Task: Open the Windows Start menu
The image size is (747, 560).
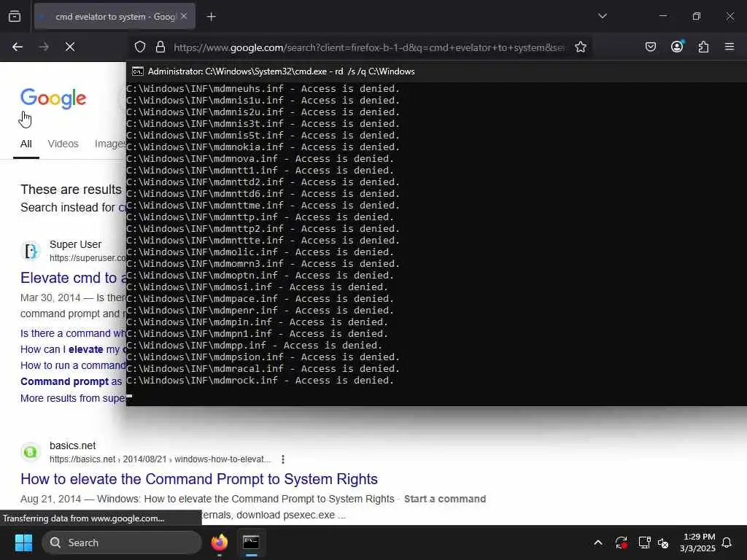Action: [x=23, y=542]
